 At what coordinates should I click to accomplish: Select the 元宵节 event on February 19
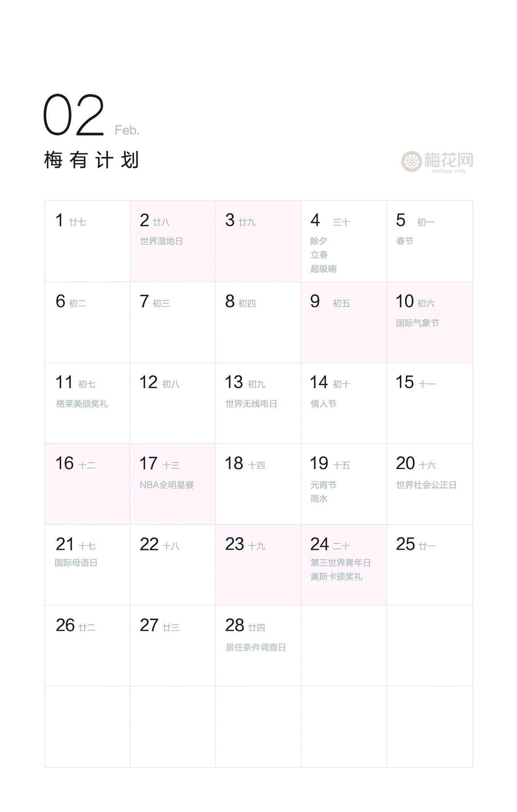(323, 485)
